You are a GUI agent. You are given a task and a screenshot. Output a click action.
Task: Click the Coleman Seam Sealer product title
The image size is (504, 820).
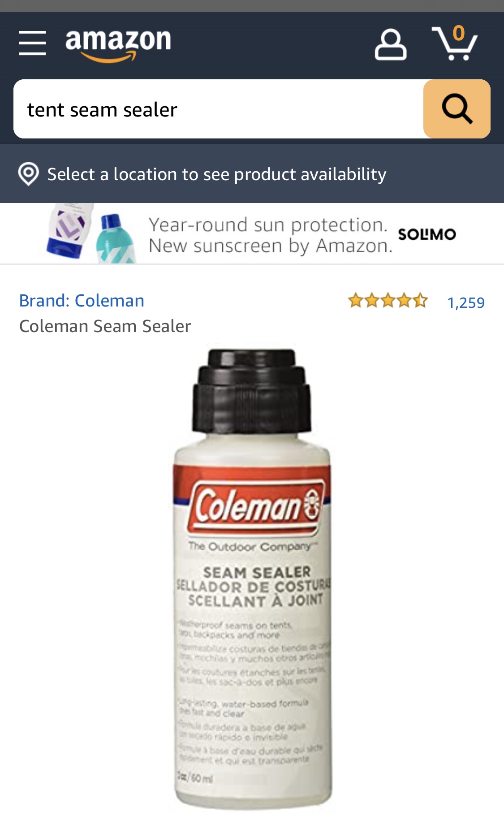[x=105, y=326]
